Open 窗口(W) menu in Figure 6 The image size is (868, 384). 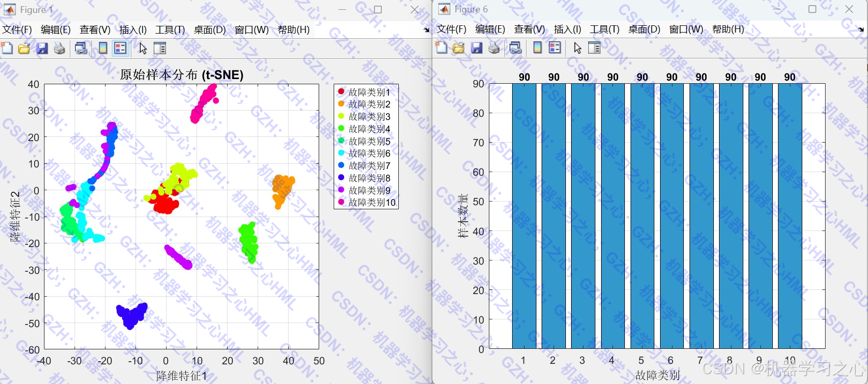pyautogui.click(x=686, y=29)
